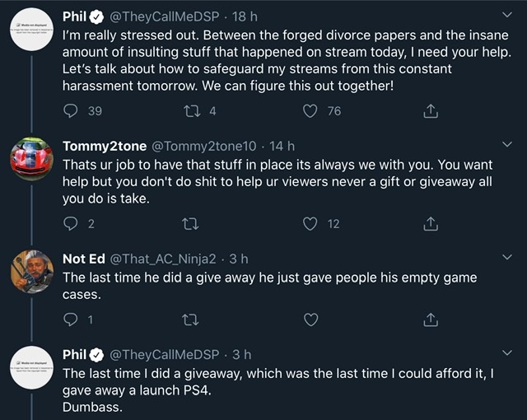This screenshot has width=527, height=420.
Task: Like Tommy2tone's tweet with 12 likes
Action: 310,224
